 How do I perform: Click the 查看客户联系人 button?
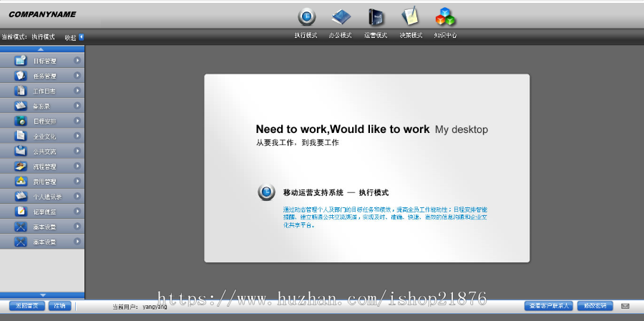pyautogui.click(x=549, y=306)
